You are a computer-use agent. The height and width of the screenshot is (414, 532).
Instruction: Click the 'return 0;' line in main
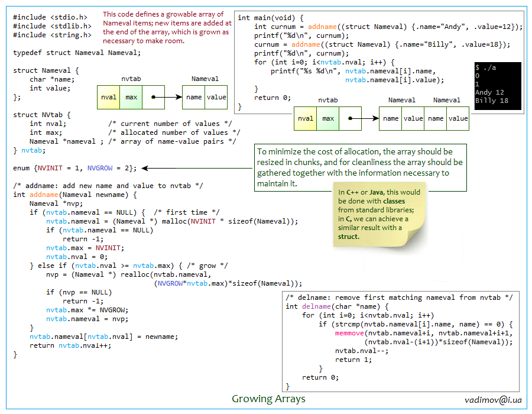pos(273,98)
